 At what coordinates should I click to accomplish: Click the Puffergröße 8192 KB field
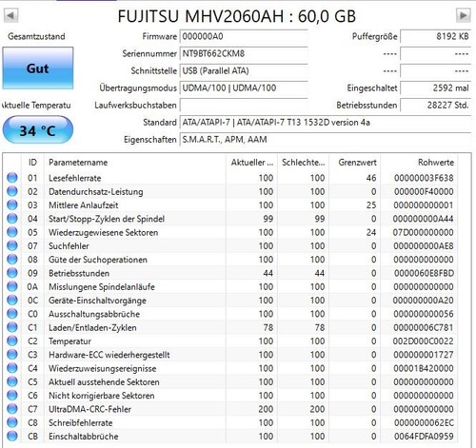click(435, 36)
